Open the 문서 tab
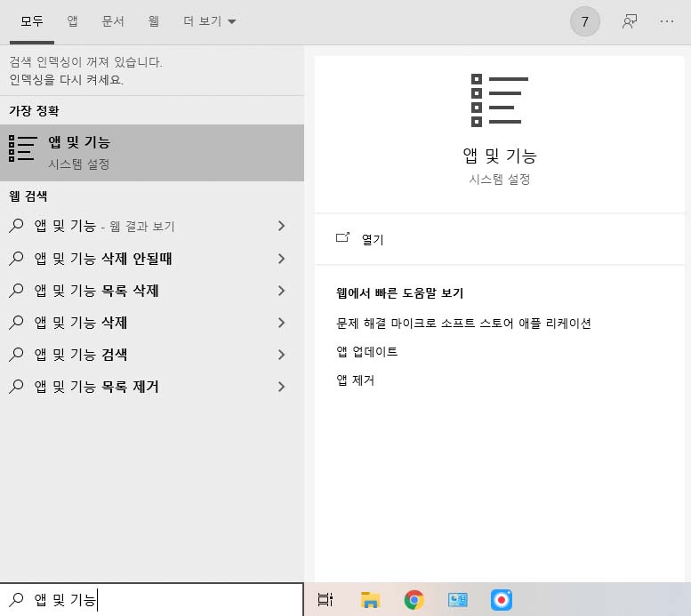 (x=113, y=21)
